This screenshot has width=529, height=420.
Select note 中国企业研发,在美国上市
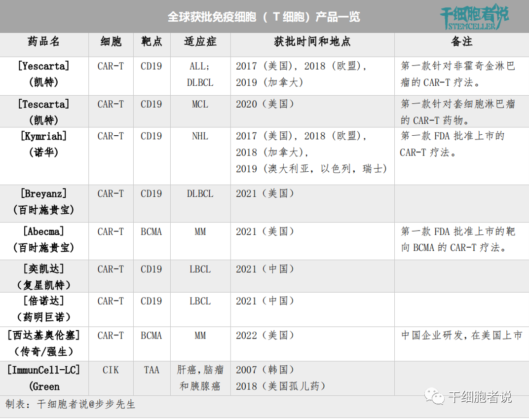(x=461, y=336)
